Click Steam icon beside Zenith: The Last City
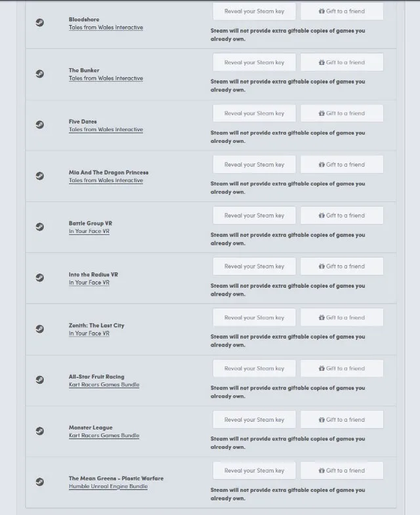This screenshot has height=515, width=420. [x=40, y=329]
